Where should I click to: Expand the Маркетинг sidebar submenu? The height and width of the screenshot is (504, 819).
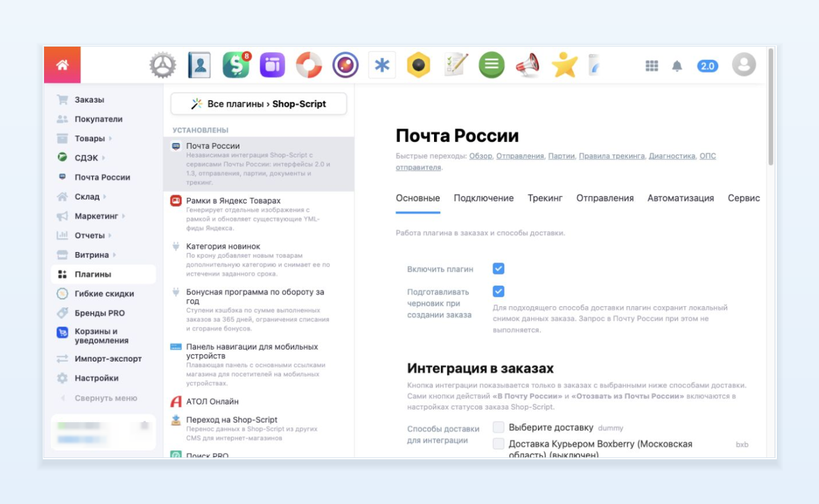coord(123,216)
